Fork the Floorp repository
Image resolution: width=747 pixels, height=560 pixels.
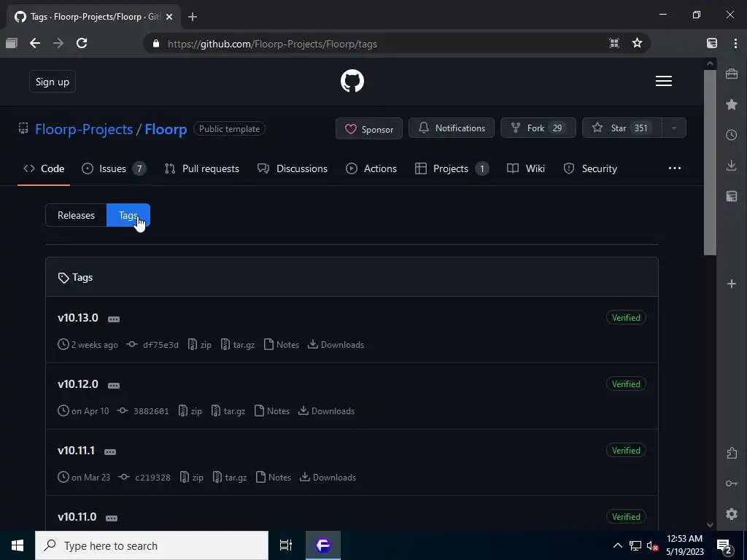tap(538, 128)
